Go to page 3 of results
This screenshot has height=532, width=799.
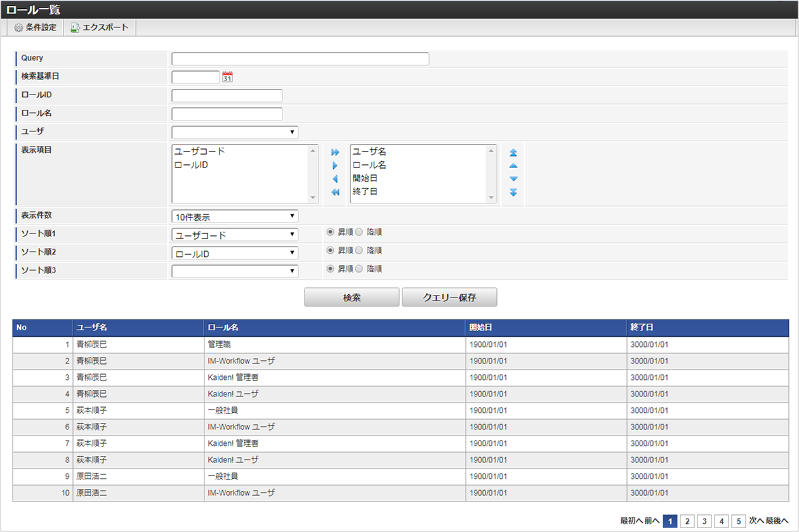[x=704, y=521]
